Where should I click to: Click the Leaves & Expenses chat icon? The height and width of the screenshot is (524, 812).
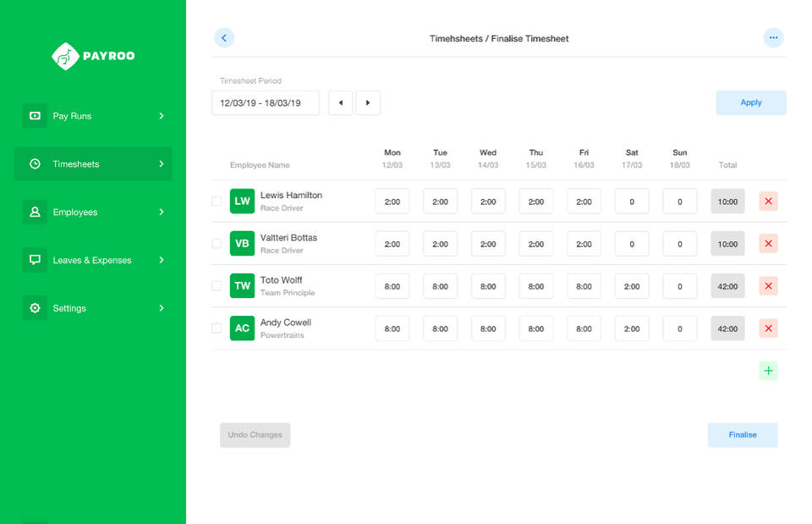[x=35, y=260]
